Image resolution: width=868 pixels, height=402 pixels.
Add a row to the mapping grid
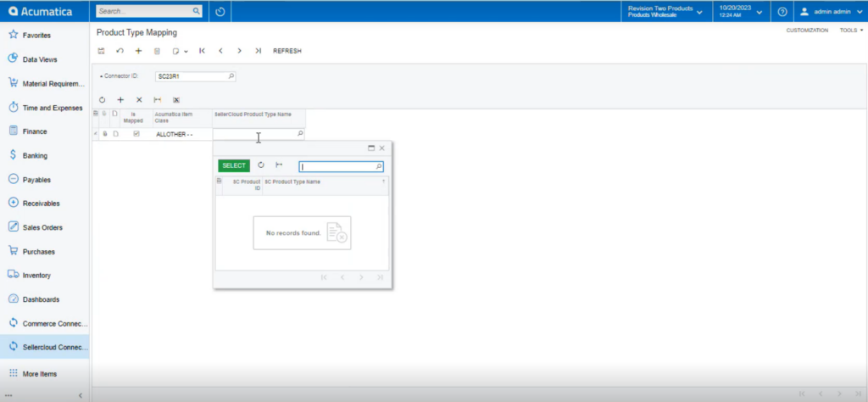[x=120, y=100]
